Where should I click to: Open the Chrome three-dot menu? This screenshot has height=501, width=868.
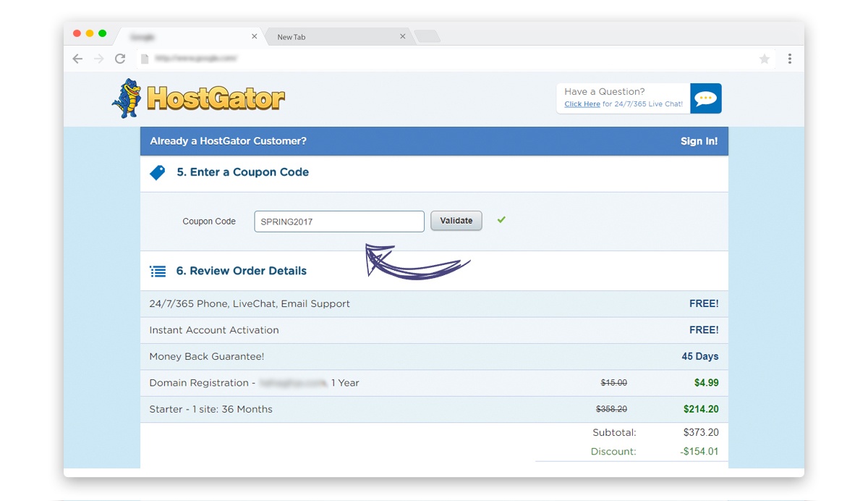tap(790, 59)
